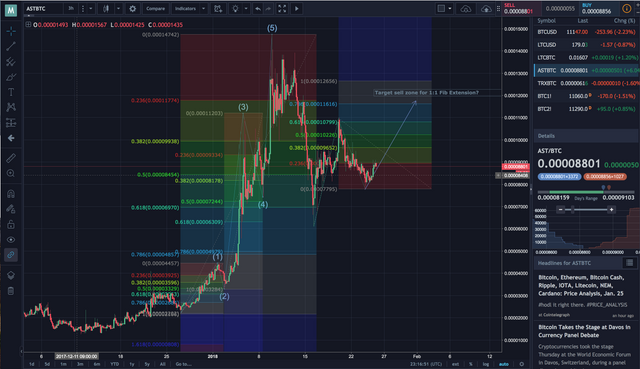Viewport: 640px width, 369px height.
Task: Click the BUY 0.00008856 button
Action: click(599, 9)
